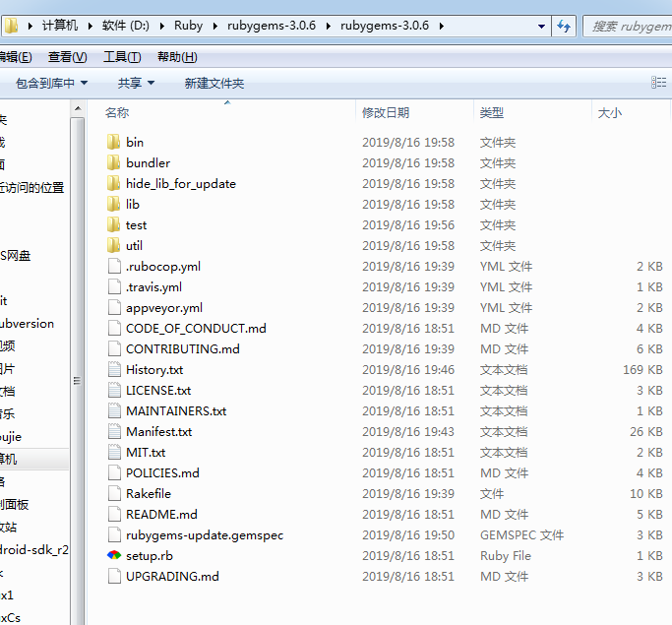Image resolution: width=672 pixels, height=625 pixels.
Task: Click the History.txt size 169 KB
Action: click(642, 369)
